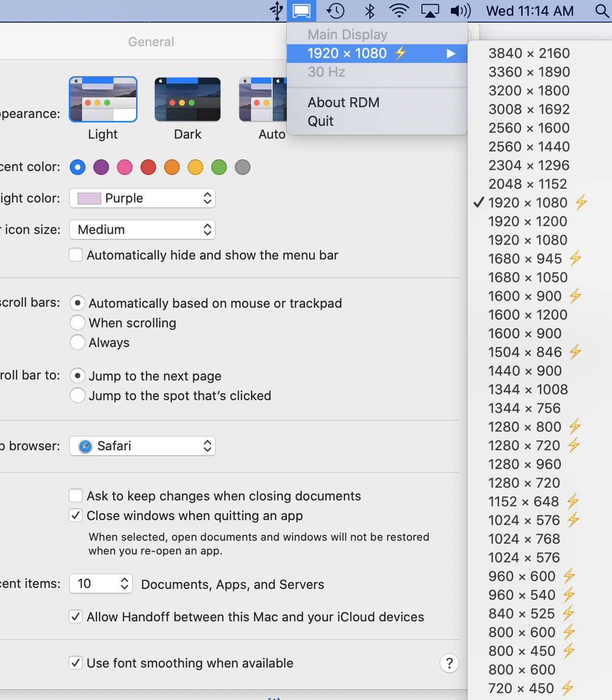Choose the pink accent color
The image size is (612, 700).
click(x=125, y=167)
